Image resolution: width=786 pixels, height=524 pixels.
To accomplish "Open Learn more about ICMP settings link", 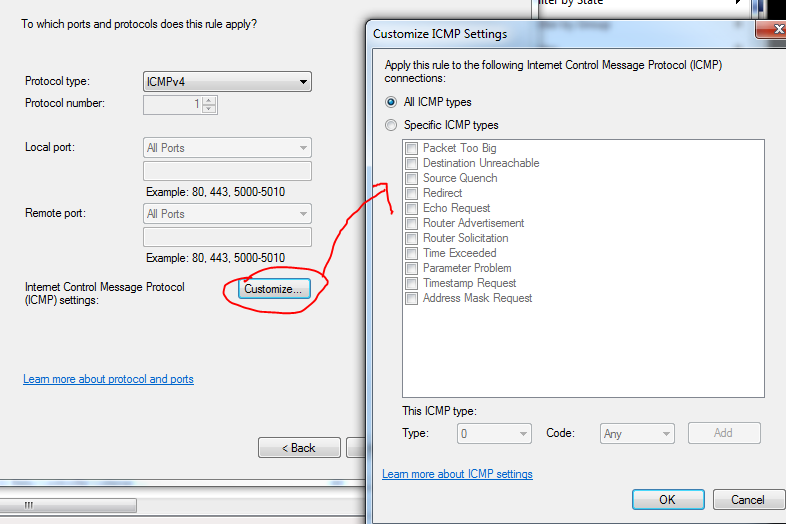I will (x=457, y=474).
